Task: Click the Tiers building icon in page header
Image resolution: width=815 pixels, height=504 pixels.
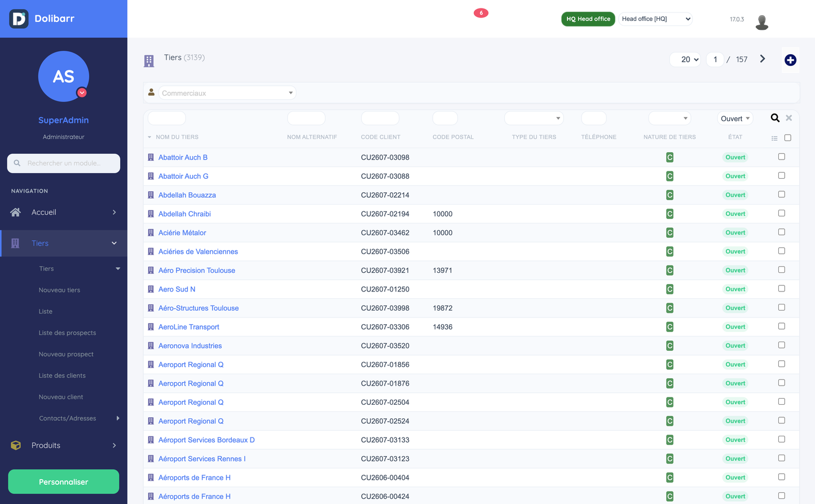Action: (149, 61)
